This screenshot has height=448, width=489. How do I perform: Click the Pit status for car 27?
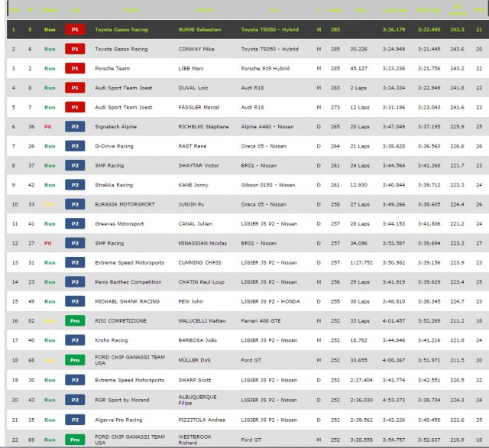click(x=47, y=243)
